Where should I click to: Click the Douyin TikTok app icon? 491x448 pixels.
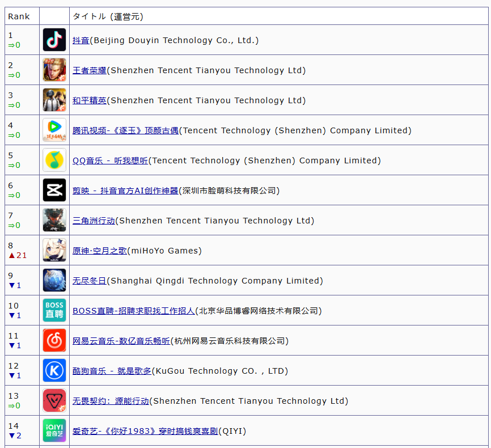pos(54,40)
